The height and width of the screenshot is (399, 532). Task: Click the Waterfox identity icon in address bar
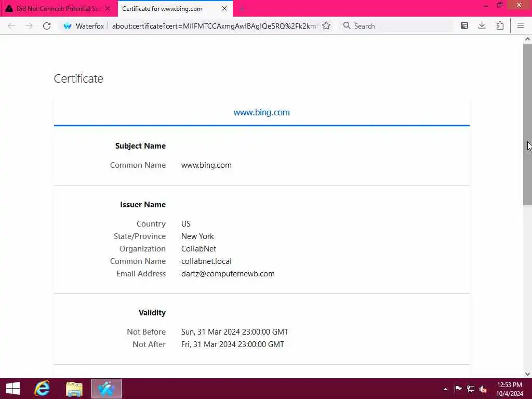68,26
